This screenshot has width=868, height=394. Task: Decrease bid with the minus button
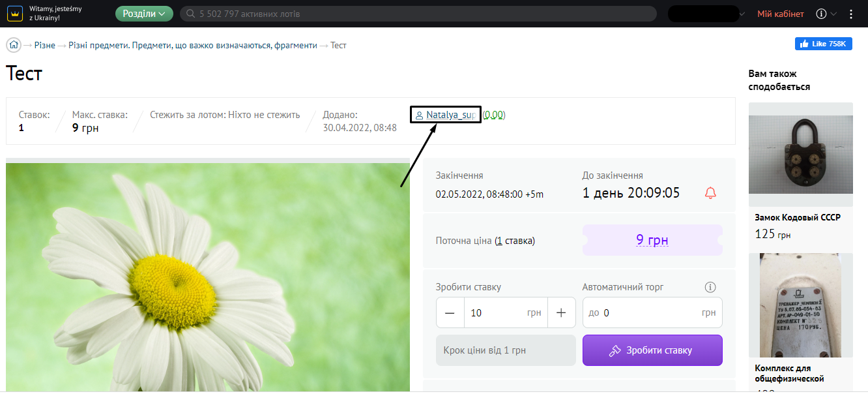(x=450, y=312)
